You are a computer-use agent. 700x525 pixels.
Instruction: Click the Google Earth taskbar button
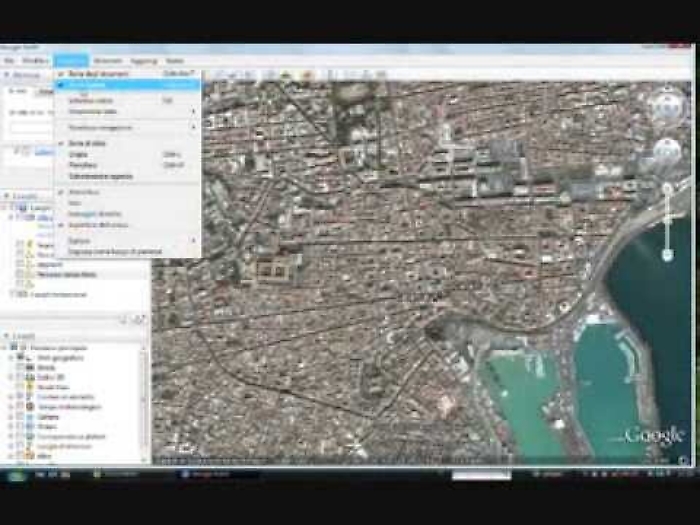pos(210,475)
